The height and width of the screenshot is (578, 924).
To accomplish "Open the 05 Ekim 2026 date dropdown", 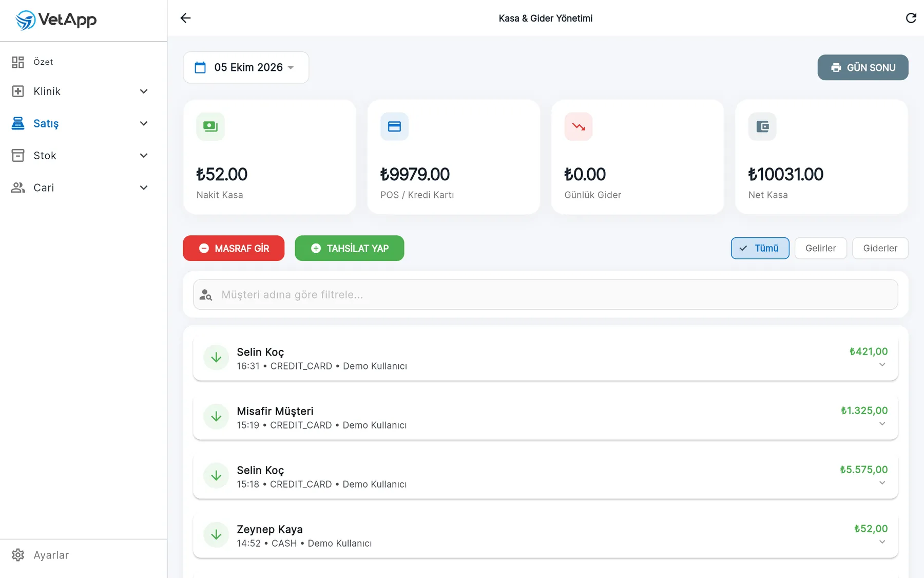I will tap(246, 67).
